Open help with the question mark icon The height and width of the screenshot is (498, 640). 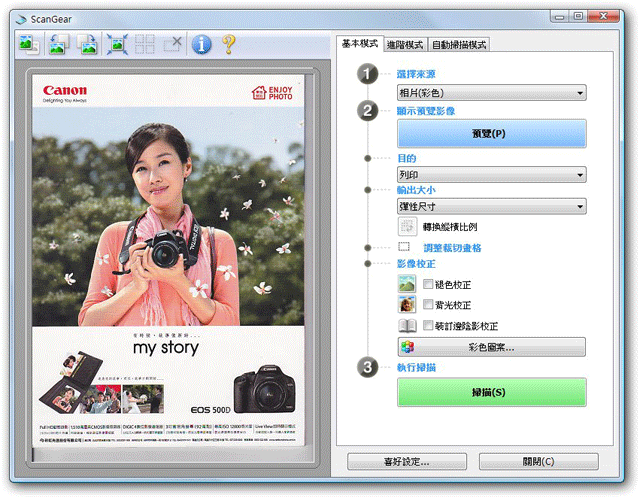tap(229, 44)
